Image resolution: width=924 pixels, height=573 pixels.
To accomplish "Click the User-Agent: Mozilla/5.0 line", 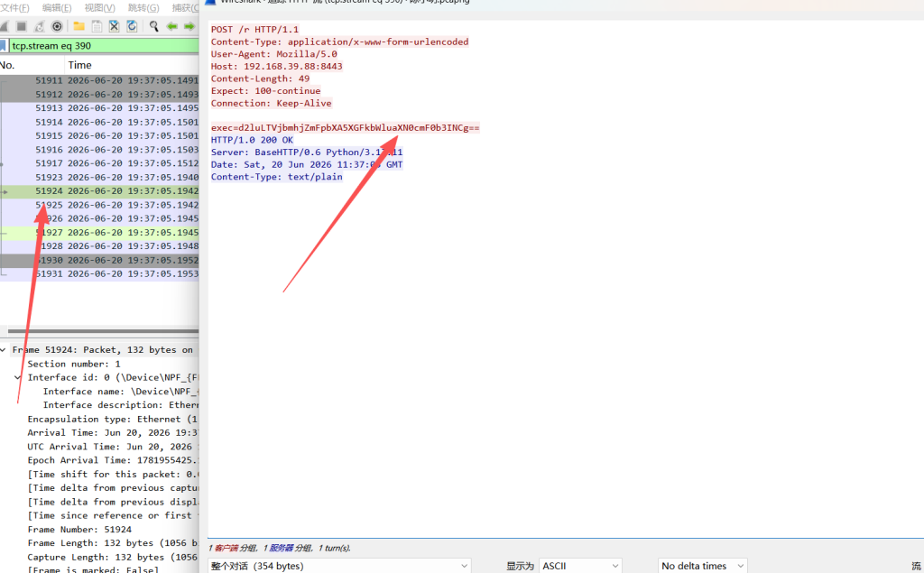I will click(274, 54).
